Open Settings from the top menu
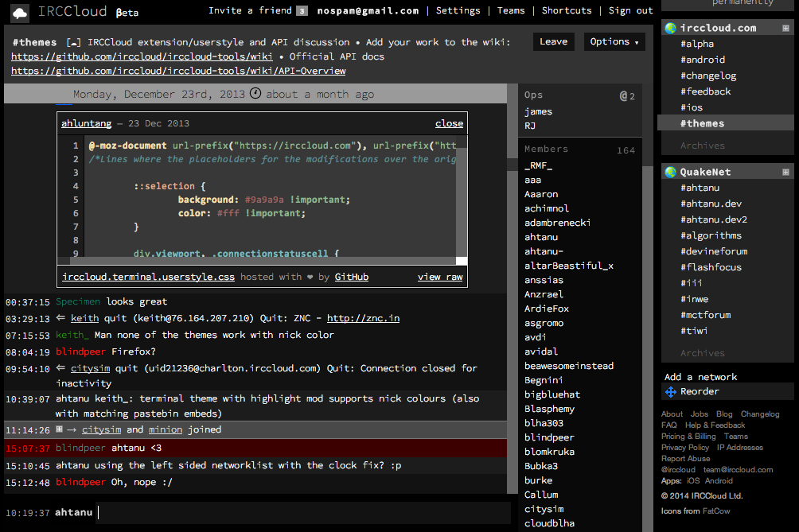Viewport: 799px width, 532px height. (x=458, y=10)
